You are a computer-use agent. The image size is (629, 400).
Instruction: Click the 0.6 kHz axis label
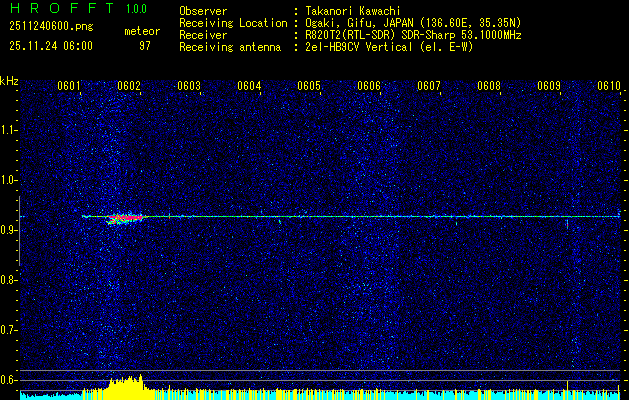click(8, 380)
